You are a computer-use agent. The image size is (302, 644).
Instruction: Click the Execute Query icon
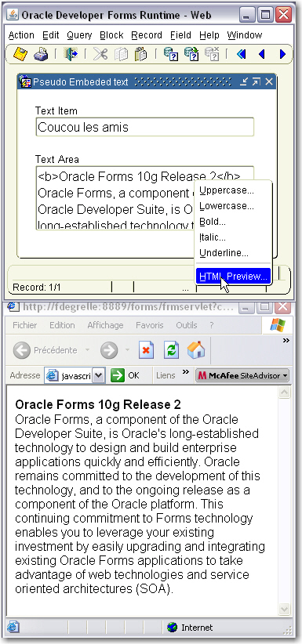(191, 54)
